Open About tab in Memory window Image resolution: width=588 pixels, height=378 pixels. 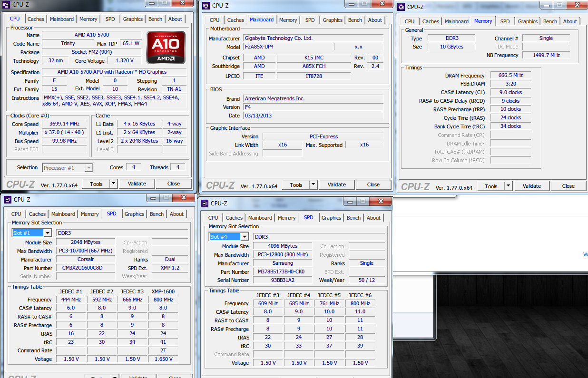point(570,21)
